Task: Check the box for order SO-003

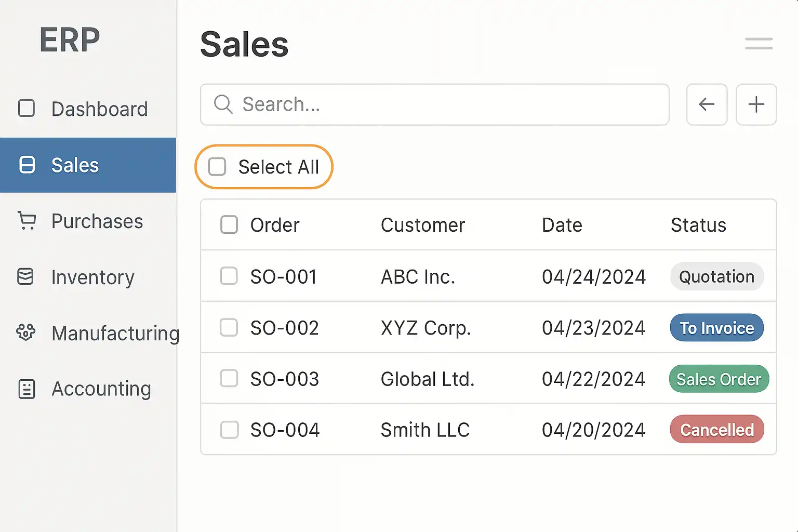Action: pyautogui.click(x=229, y=378)
